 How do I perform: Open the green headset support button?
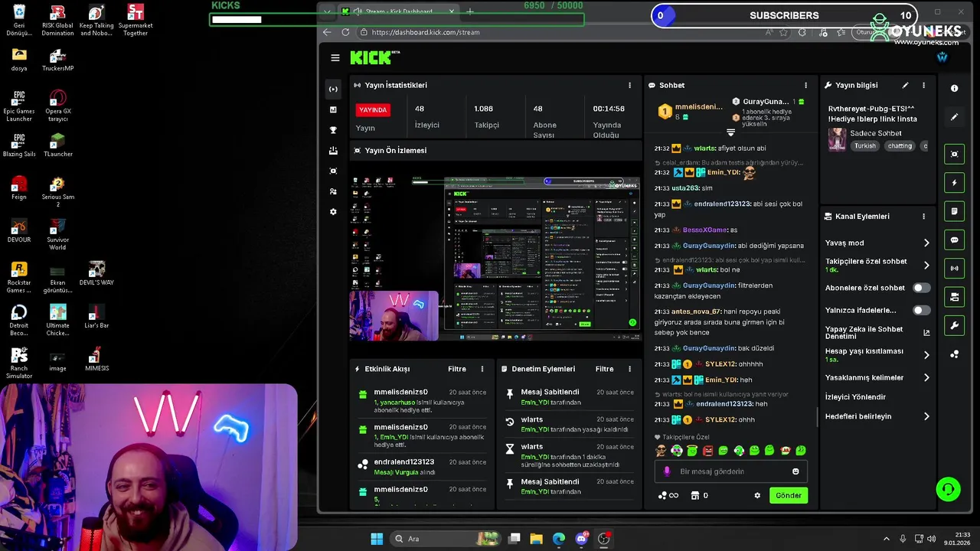click(948, 489)
